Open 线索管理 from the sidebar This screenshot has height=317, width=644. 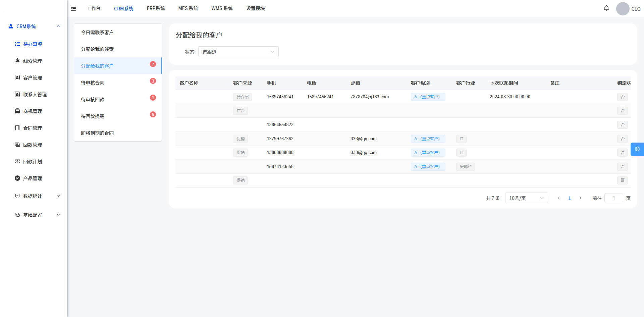[33, 61]
